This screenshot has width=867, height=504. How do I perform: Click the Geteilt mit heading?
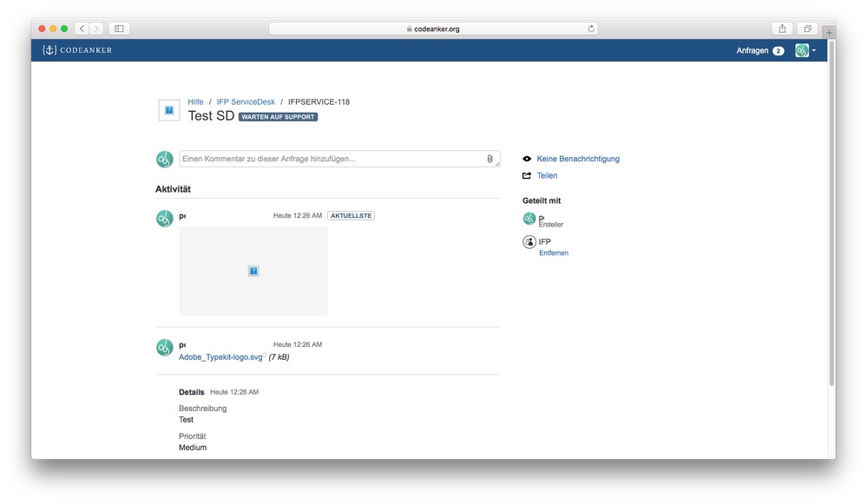(x=542, y=200)
